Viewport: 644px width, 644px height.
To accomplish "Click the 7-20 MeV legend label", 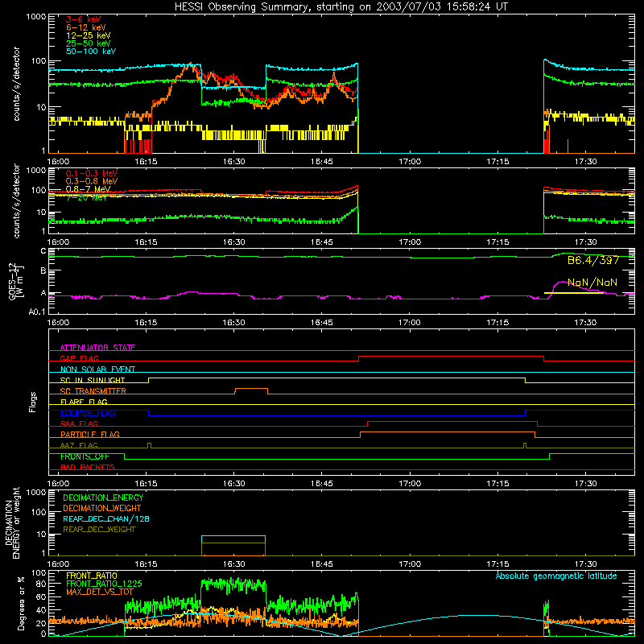I will (x=86, y=197).
